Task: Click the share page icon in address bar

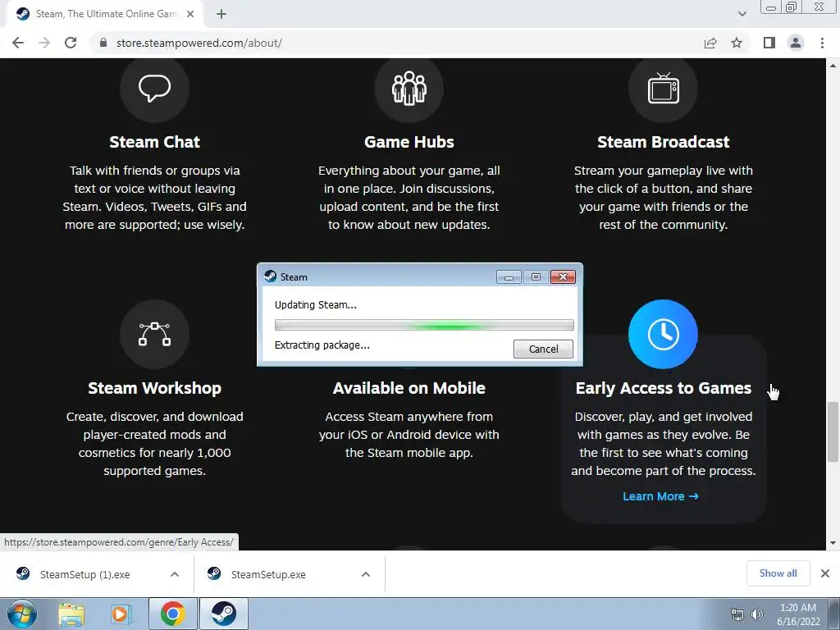Action: click(x=710, y=43)
